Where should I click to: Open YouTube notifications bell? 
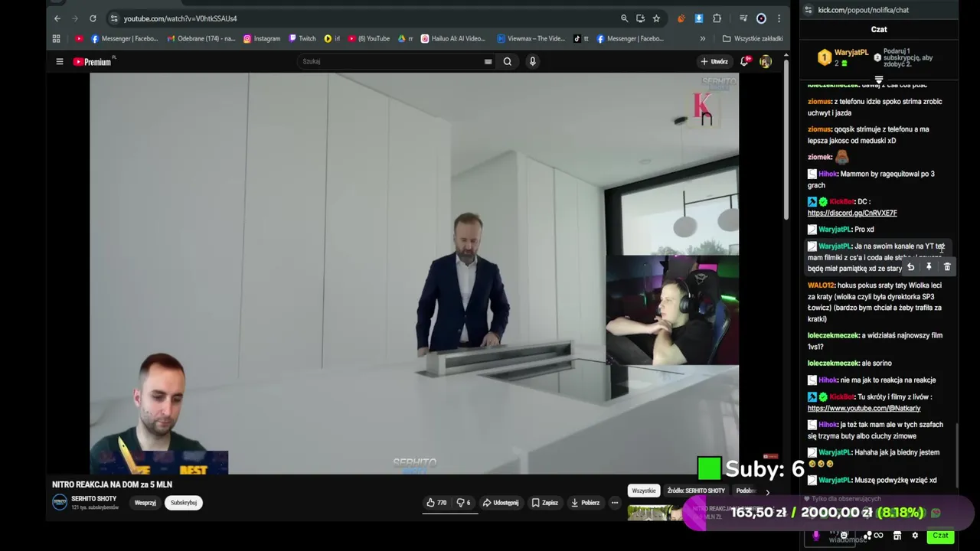click(x=744, y=61)
